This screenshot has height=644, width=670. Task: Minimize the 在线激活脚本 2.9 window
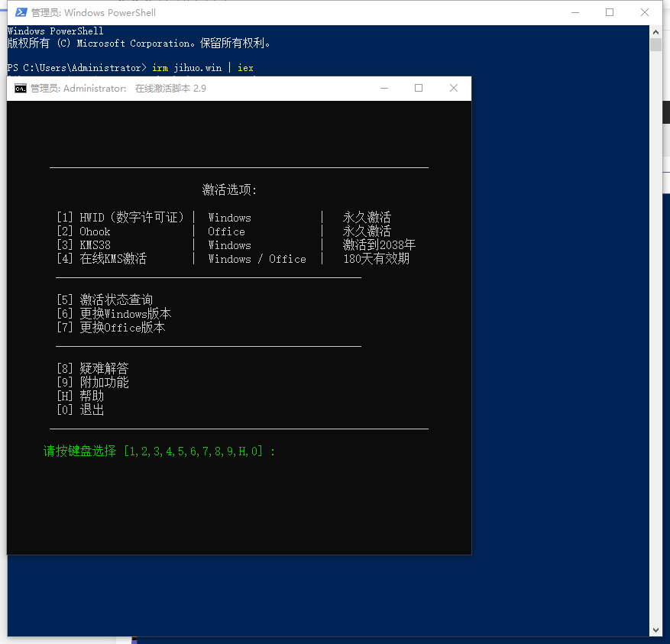click(384, 88)
